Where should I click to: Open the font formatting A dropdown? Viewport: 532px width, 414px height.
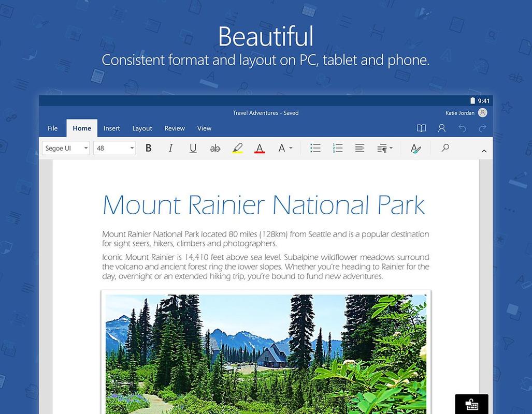pyautogui.click(x=285, y=148)
